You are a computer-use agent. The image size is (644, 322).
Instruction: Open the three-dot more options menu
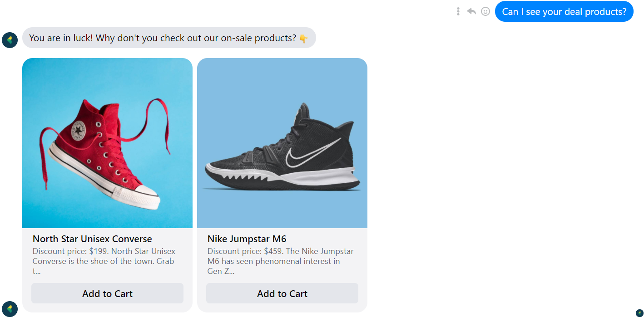pos(458,11)
